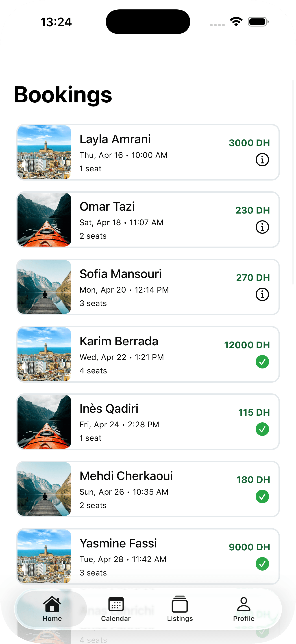Image resolution: width=296 pixels, height=644 pixels.
Task: Open Mehdi Cherkaoui's booking name
Action: coord(126,476)
